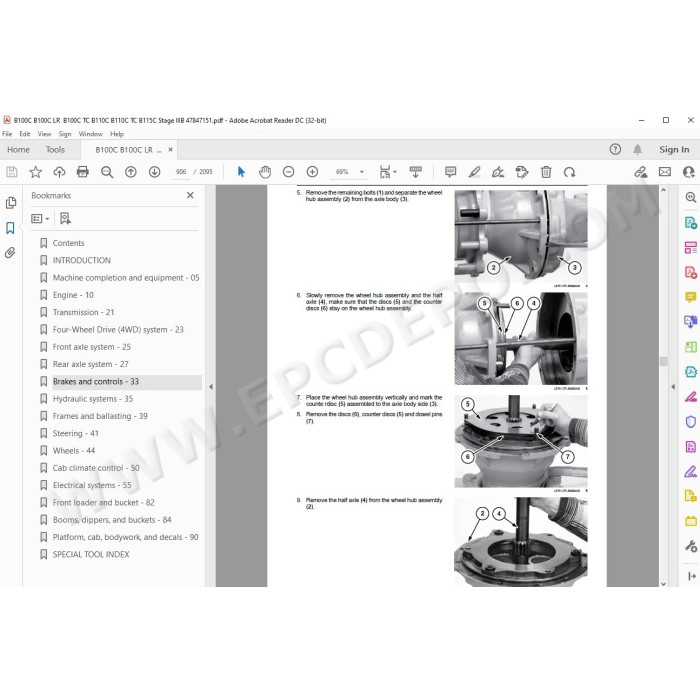Print the document via printer icon

click(x=83, y=172)
